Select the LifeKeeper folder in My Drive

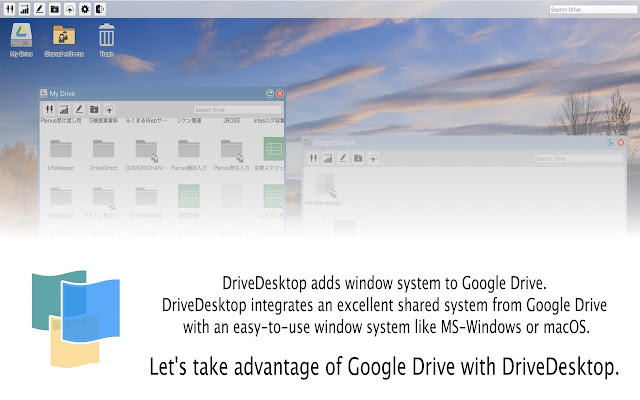click(61, 154)
